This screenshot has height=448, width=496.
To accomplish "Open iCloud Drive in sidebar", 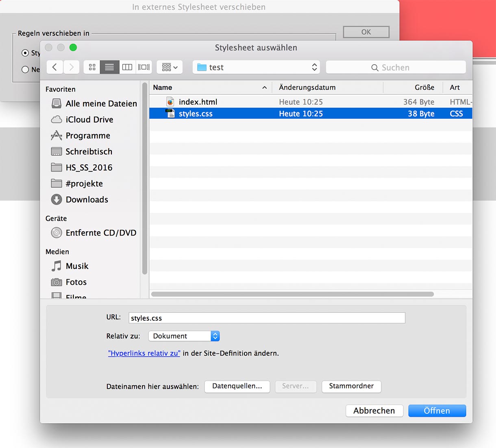I will [x=89, y=120].
